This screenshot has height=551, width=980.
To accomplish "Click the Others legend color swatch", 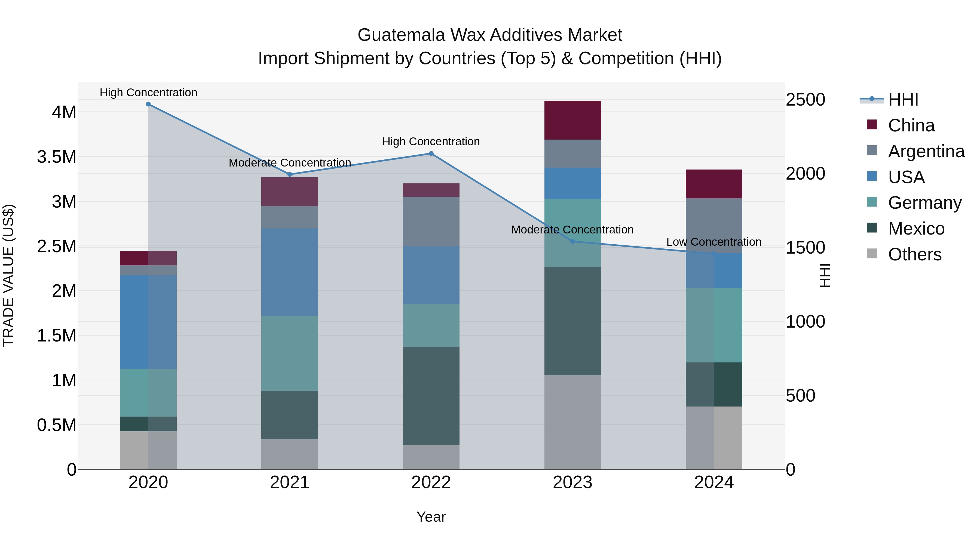I will (x=872, y=254).
